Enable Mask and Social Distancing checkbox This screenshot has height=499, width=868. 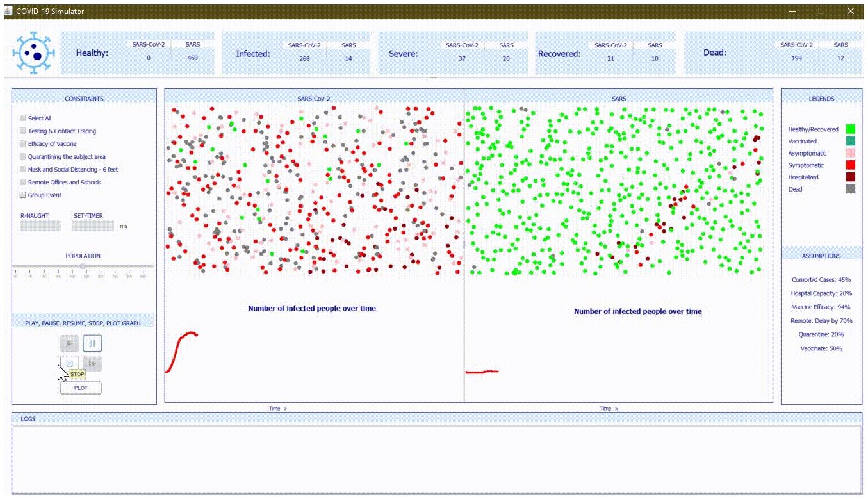(23, 169)
